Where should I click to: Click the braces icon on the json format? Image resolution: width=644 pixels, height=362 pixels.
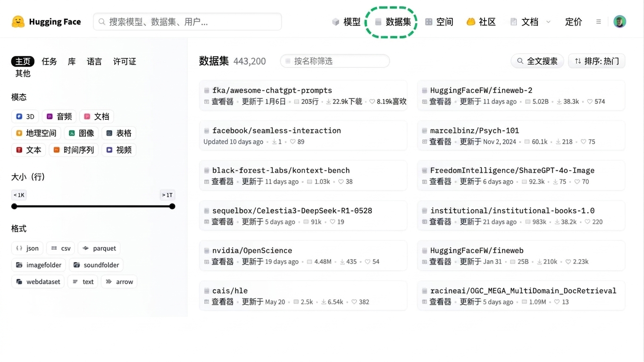pyautogui.click(x=19, y=248)
